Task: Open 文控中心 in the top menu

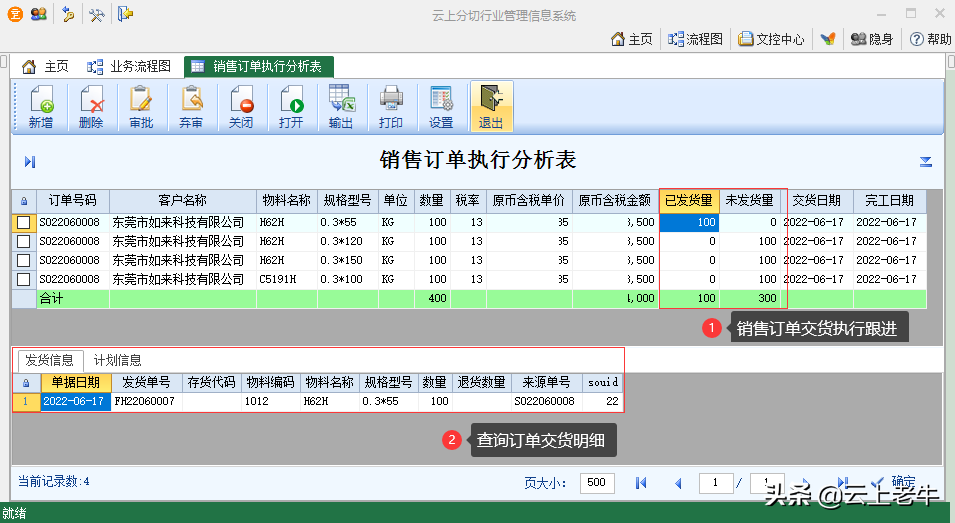Action: [x=771, y=39]
